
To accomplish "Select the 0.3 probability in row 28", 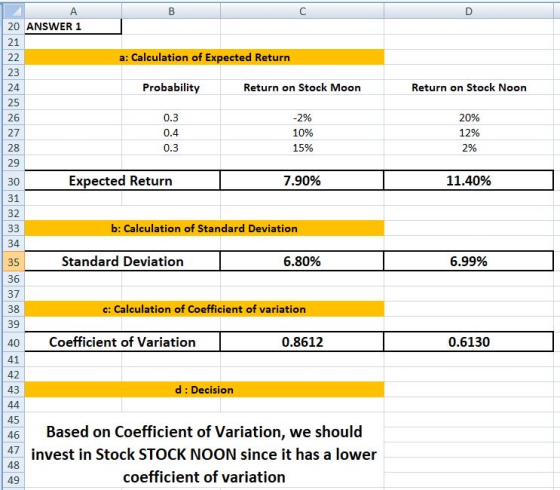I will 171,148.
